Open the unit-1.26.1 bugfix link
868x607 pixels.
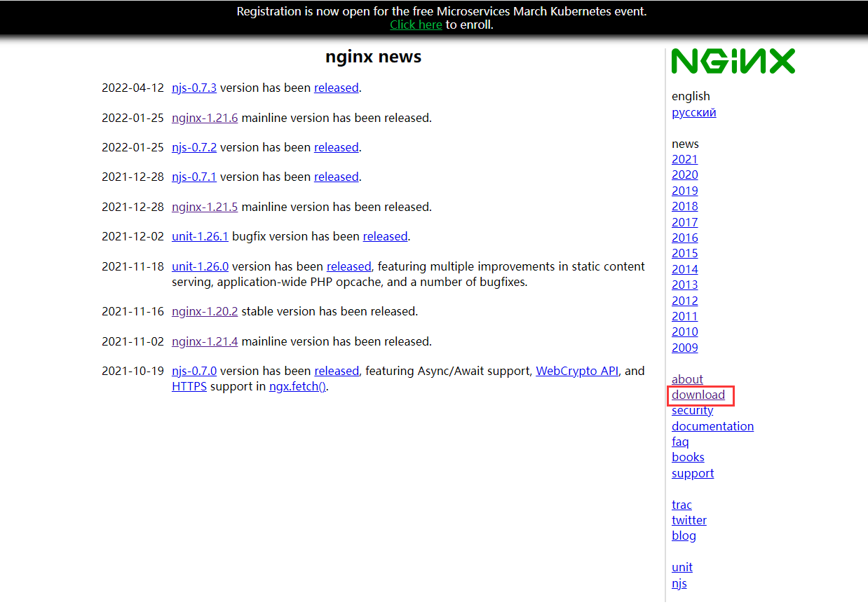[x=200, y=236]
